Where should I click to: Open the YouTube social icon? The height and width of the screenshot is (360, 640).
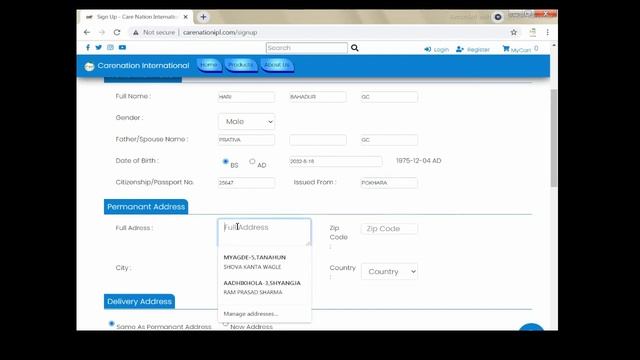122,47
